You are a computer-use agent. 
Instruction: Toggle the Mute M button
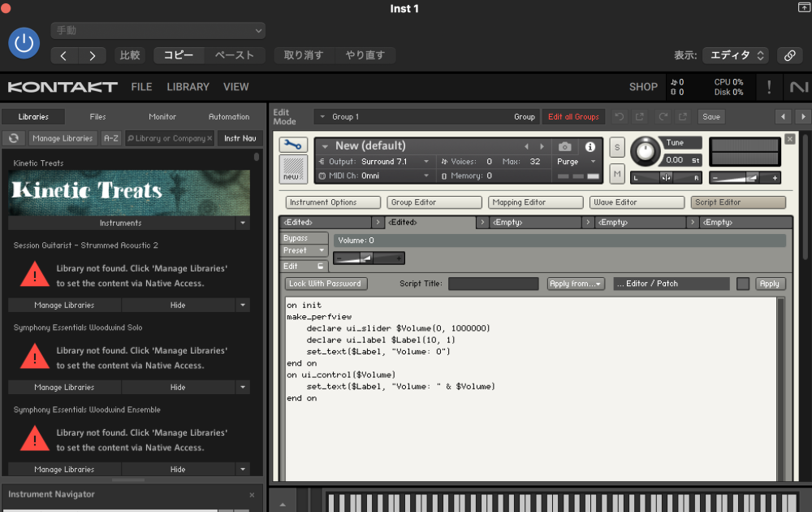point(617,173)
